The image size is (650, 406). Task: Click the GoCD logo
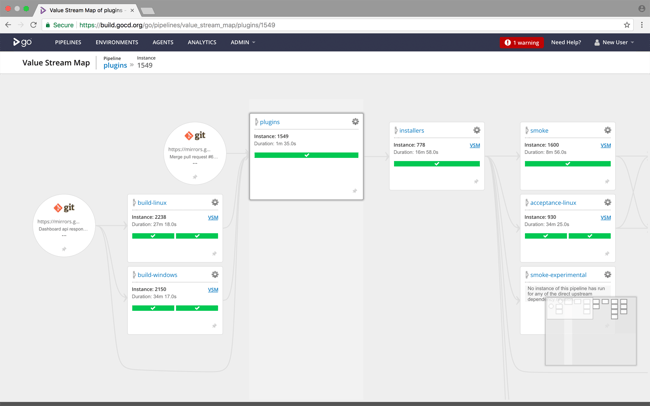pos(22,43)
